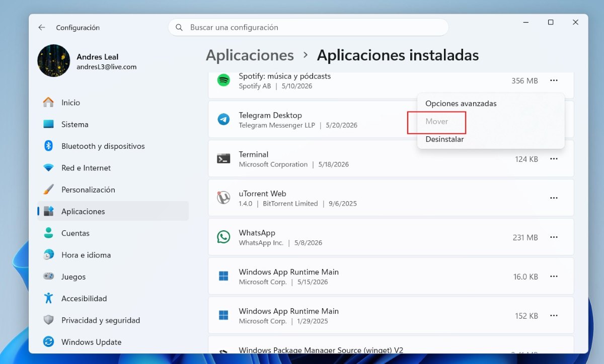
Task: Click the Juegos controller icon
Action: [x=48, y=277]
